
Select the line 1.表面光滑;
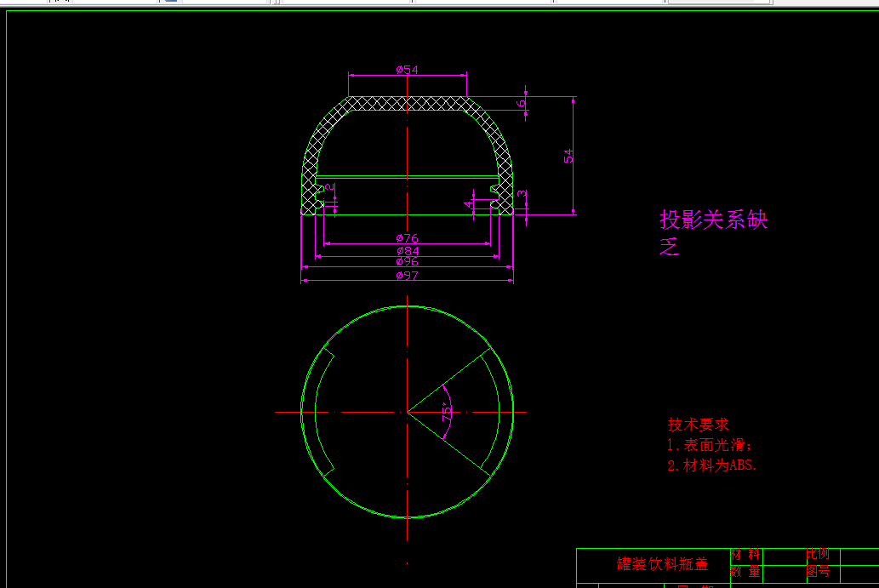pos(709,445)
